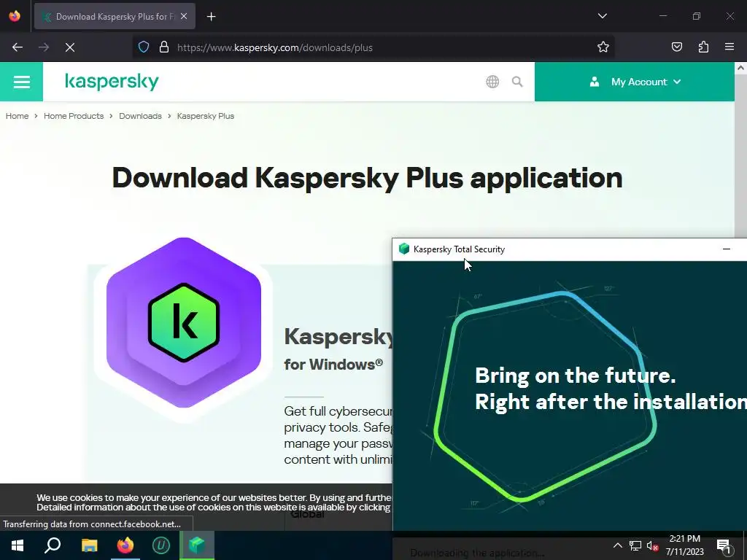
Task: Click the purple Kaspersky Plus hexagon logo
Action: point(184,322)
